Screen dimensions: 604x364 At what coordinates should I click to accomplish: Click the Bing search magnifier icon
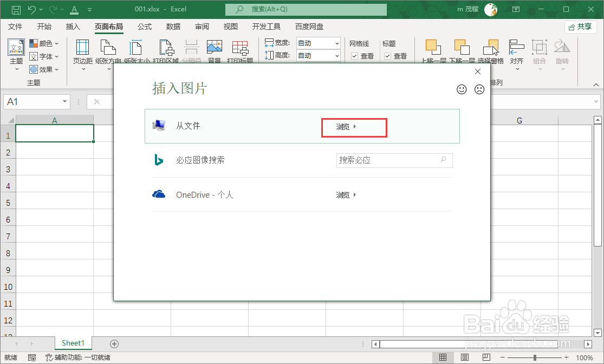coord(443,159)
